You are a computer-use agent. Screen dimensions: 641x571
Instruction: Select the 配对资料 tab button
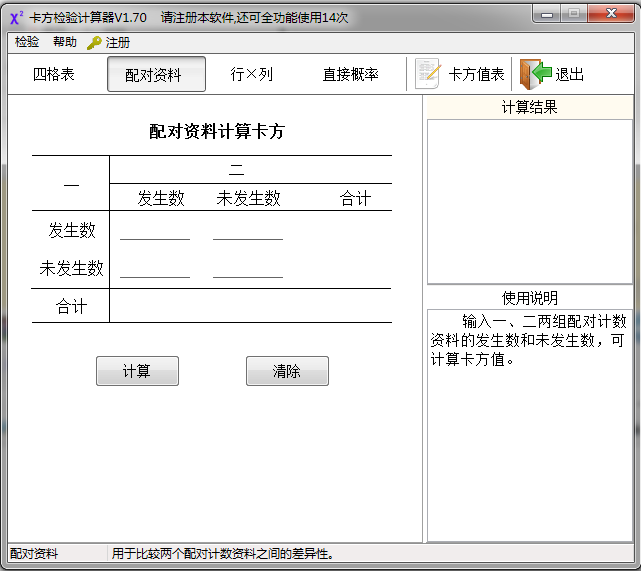click(156, 74)
